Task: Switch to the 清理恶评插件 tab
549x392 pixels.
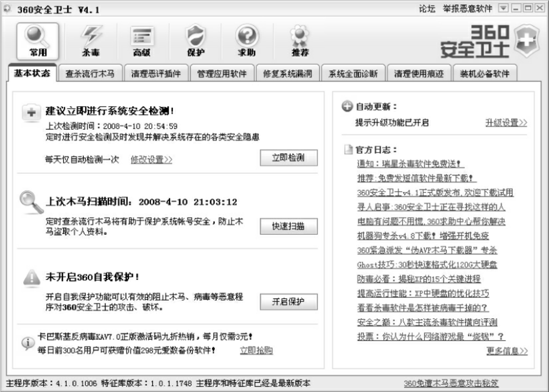Action: pyautogui.click(x=156, y=73)
